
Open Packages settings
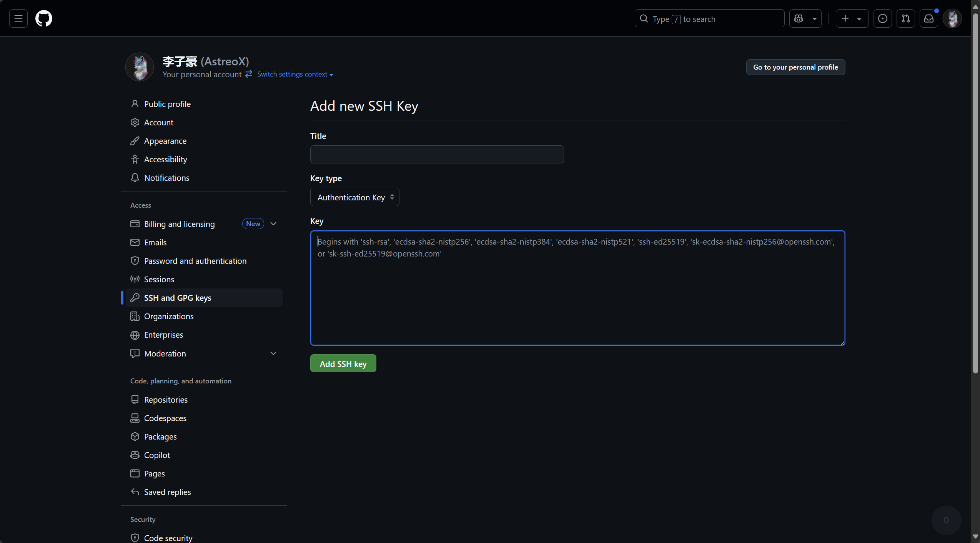204,436
